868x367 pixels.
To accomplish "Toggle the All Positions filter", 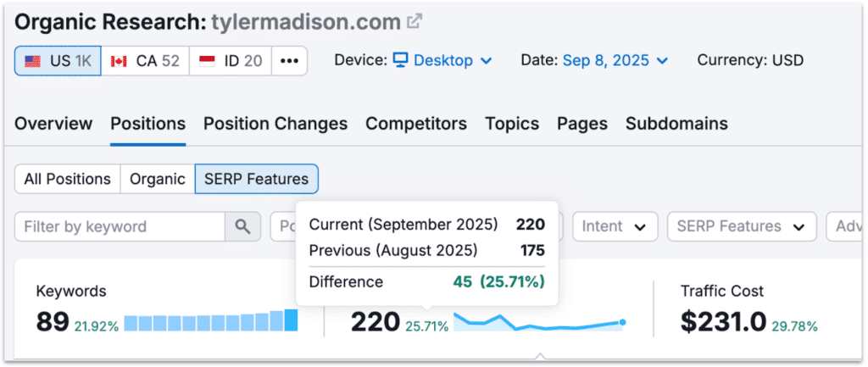I will point(68,179).
